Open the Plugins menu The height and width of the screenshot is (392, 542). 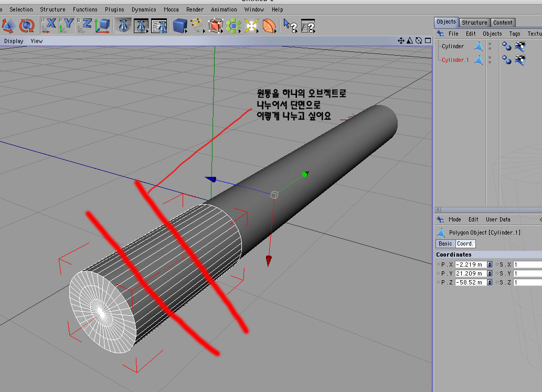[114, 9]
